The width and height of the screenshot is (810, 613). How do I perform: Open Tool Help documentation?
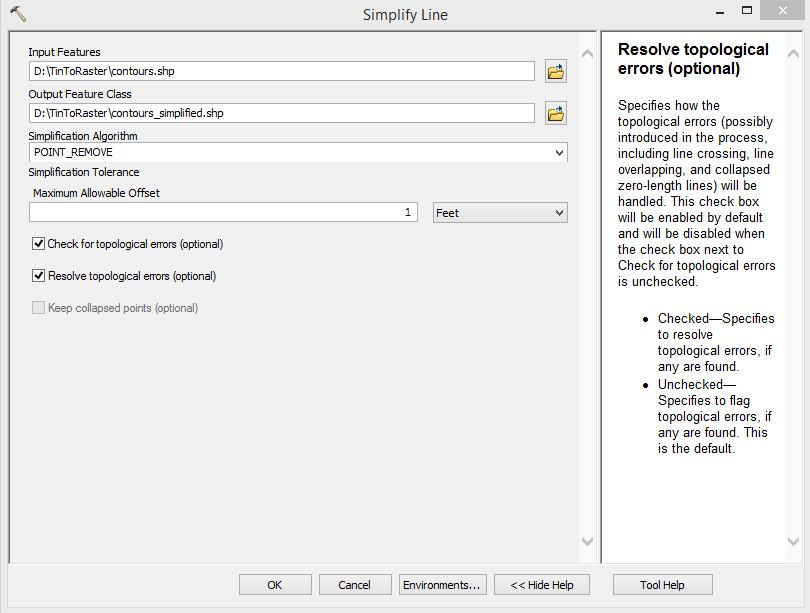pyautogui.click(x=662, y=585)
